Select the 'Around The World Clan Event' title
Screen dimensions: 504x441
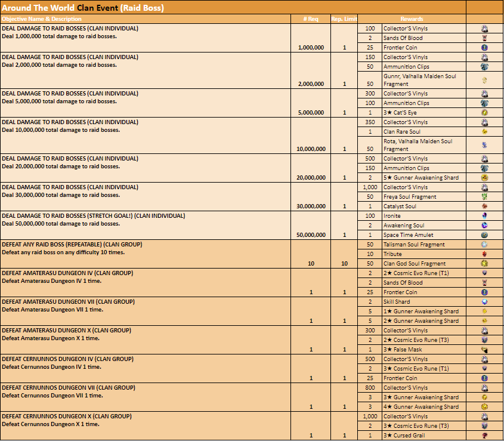(83, 8)
